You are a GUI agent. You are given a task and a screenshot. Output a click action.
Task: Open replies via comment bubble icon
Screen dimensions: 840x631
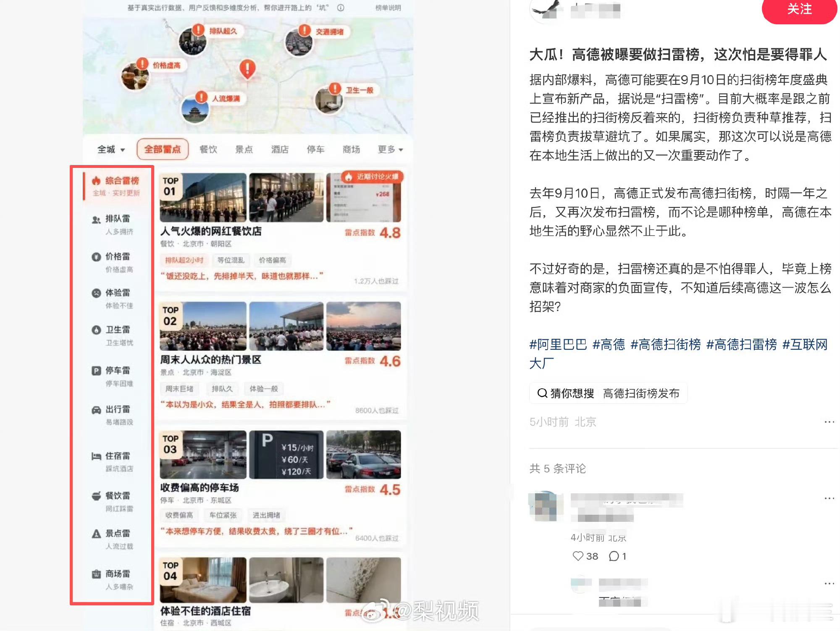click(614, 556)
